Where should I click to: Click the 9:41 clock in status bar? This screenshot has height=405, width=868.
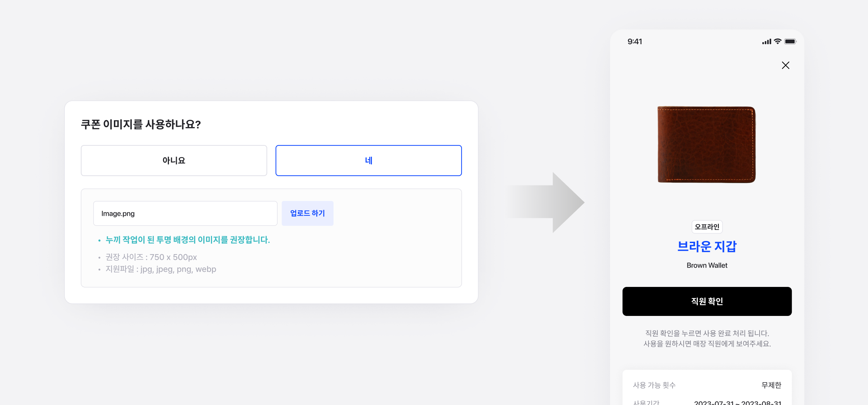635,41
